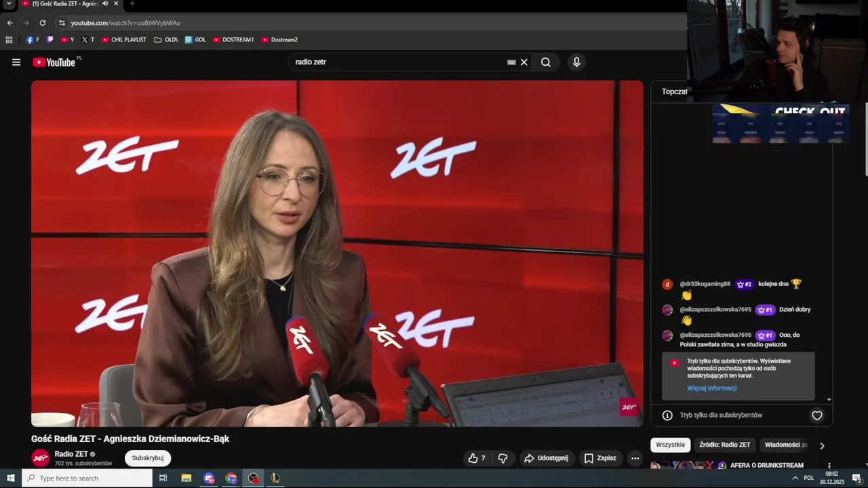Click the magnifier search button
868x488 pixels.
[546, 62]
